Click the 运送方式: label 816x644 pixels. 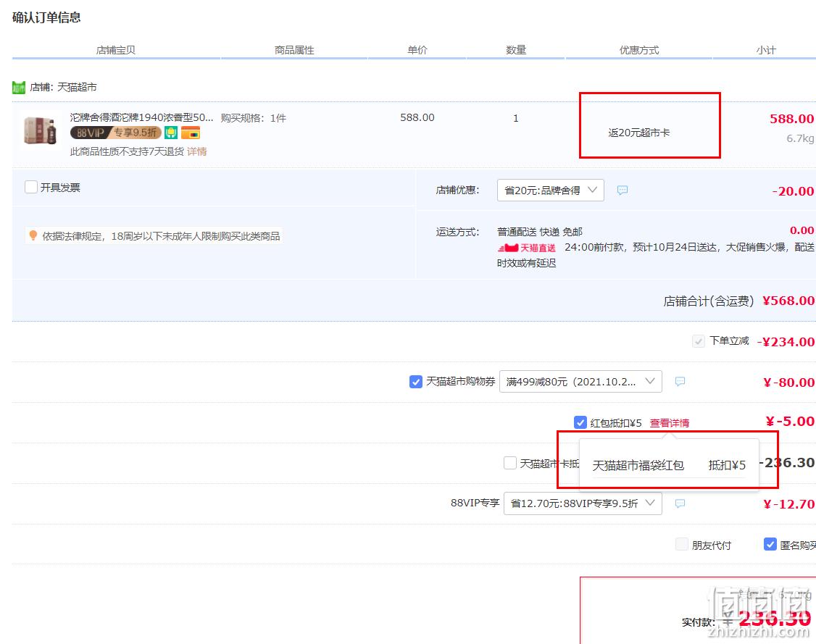pyautogui.click(x=457, y=232)
